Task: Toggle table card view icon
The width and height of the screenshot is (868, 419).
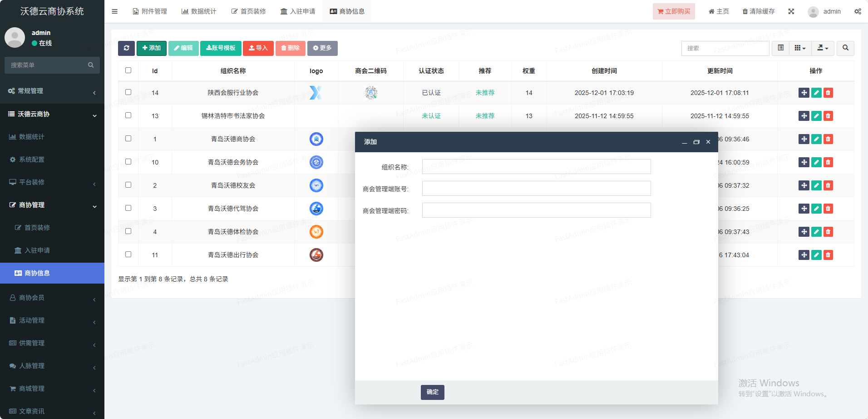Action: [780, 48]
